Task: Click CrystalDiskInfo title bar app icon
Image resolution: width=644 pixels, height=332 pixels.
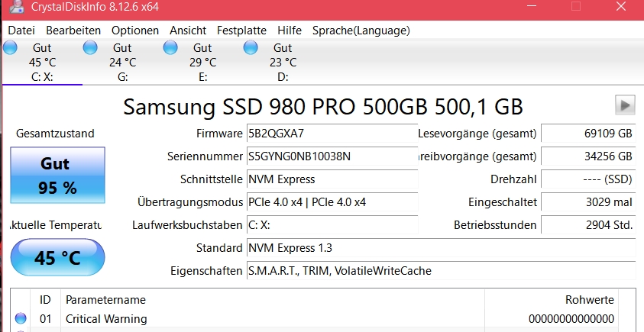Action: (17, 6)
